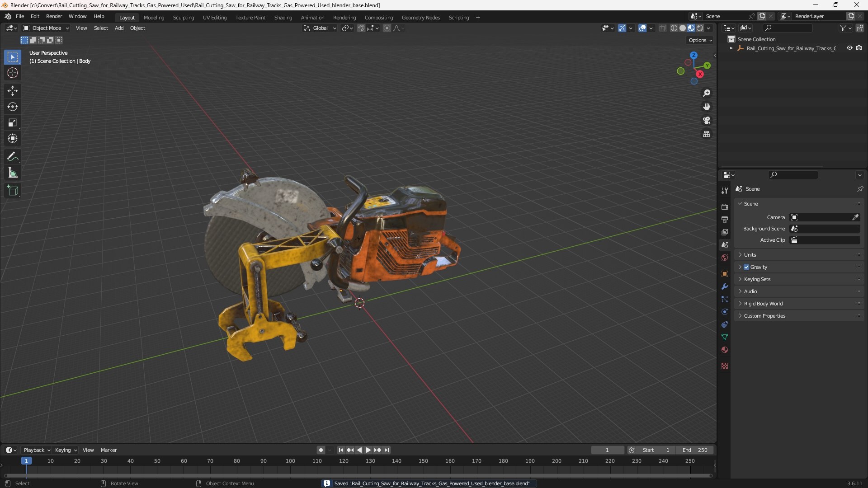Select the Cursor tool in the toolbar
Viewport: 868px width, 488px height.
(13, 73)
